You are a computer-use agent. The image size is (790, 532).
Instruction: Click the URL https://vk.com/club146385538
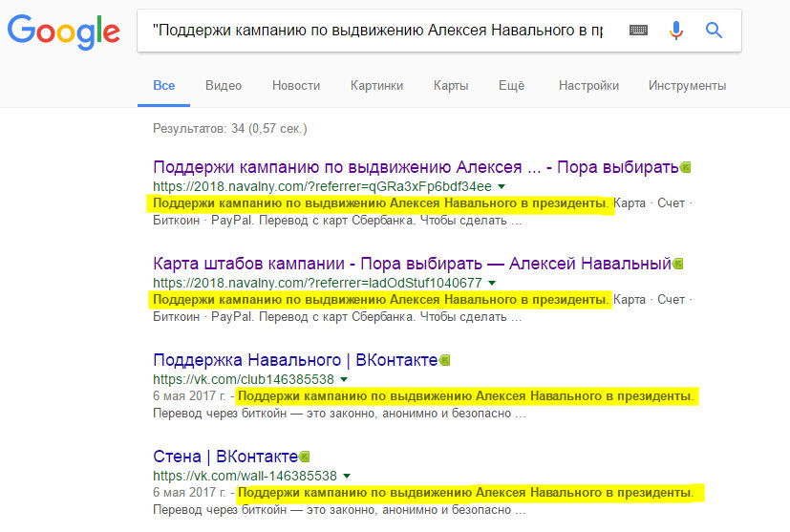[244, 379]
